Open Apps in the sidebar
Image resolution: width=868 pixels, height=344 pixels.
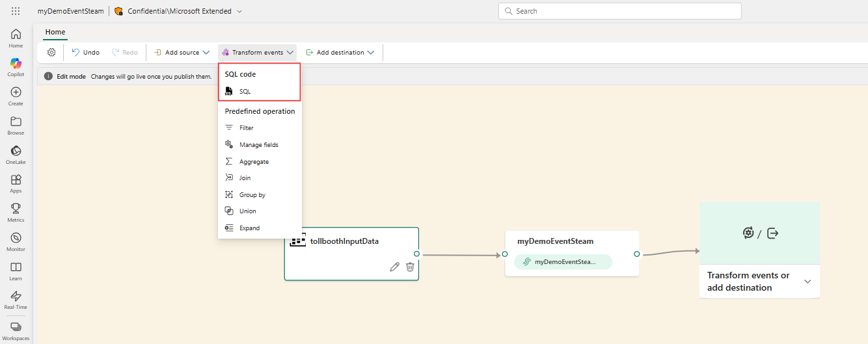click(x=16, y=183)
